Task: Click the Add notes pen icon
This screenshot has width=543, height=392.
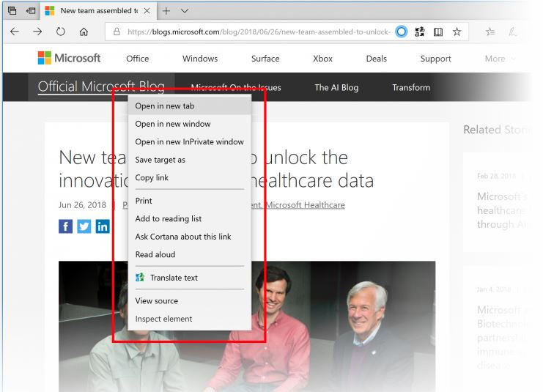Action: 512,32
